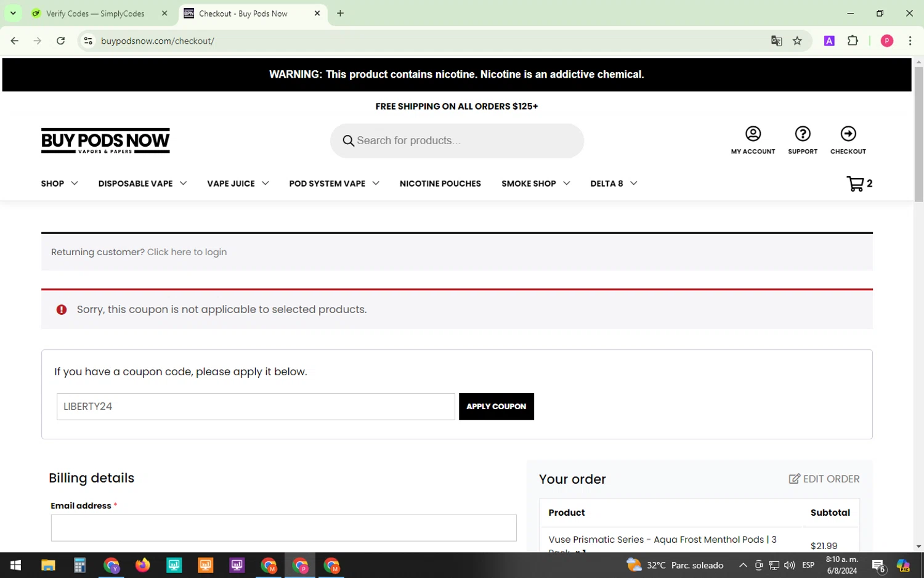
Task: Open Firefox from taskbar
Action: pyautogui.click(x=142, y=565)
